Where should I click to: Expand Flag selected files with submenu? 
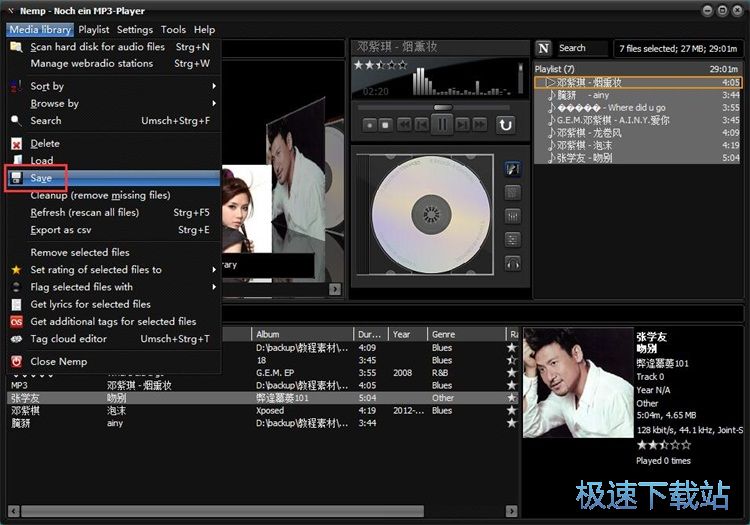[113, 287]
